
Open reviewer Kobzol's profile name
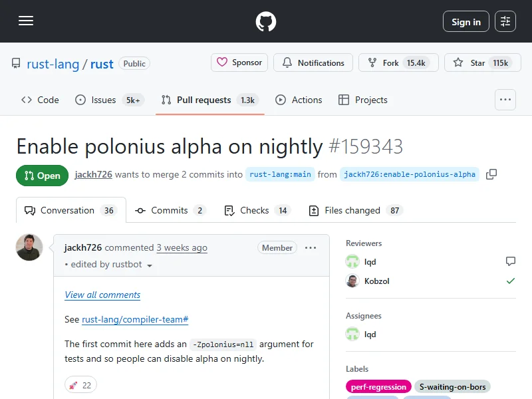[x=376, y=281]
